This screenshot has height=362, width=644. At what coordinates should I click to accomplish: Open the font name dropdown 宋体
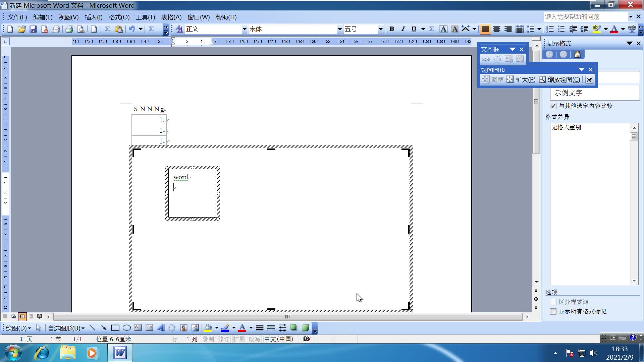339,29
